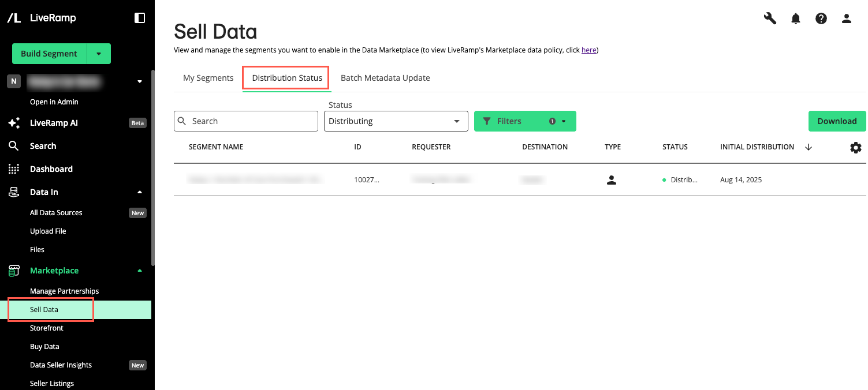868x390 pixels.
Task: Open the user account profile icon
Action: [847, 18]
